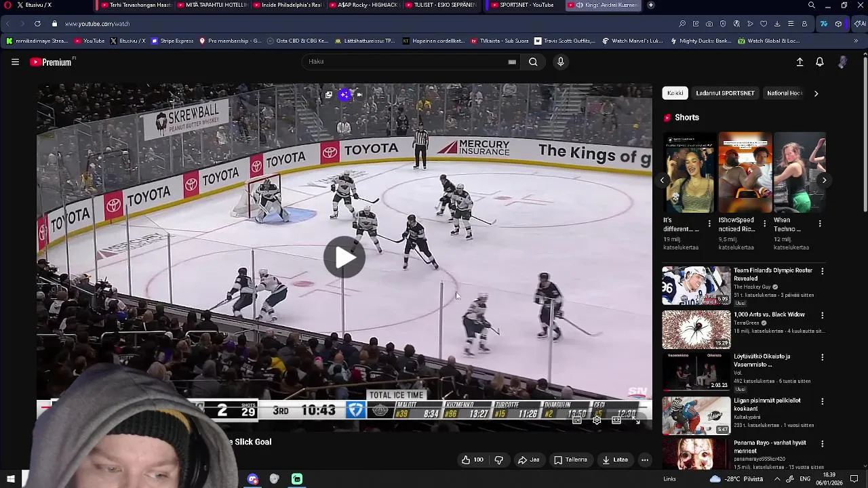The width and height of the screenshot is (868, 488).
Task: Show previous Shorts with left arrow
Action: (x=663, y=180)
